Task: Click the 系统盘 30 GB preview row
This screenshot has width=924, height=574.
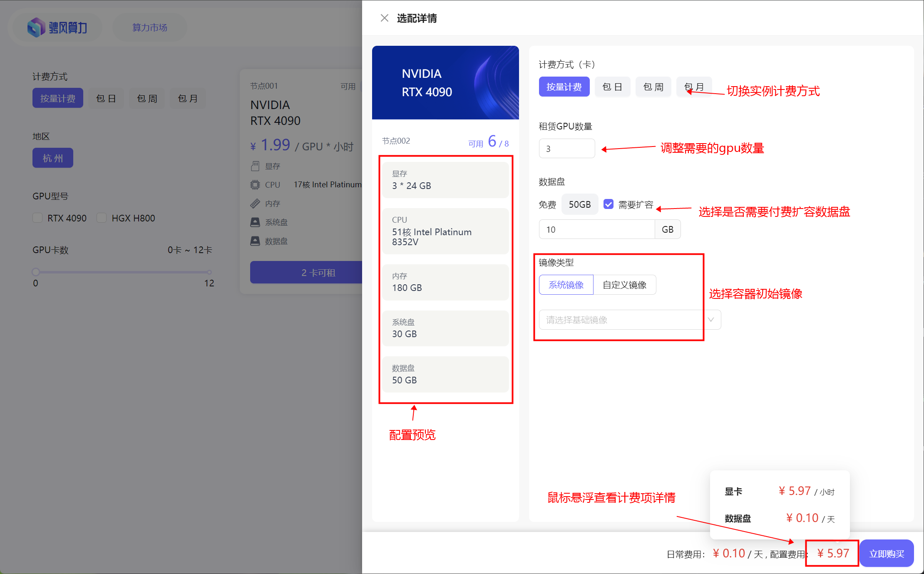Action: [x=445, y=328]
